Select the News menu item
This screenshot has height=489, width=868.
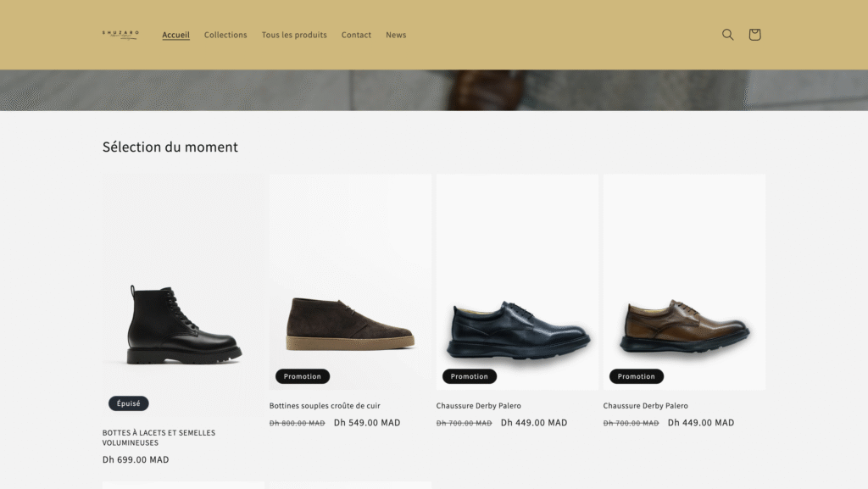point(396,35)
